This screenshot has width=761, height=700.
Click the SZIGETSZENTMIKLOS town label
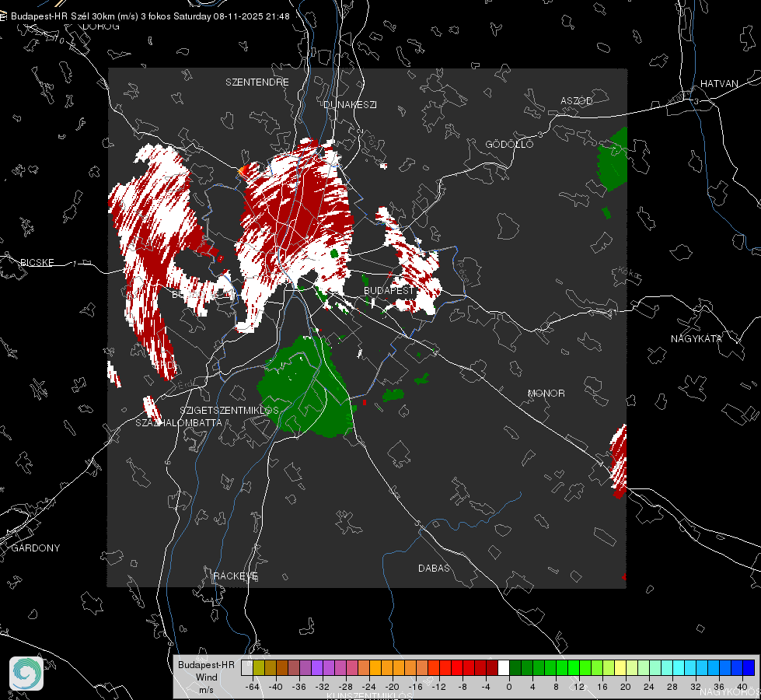click(229, 411)
